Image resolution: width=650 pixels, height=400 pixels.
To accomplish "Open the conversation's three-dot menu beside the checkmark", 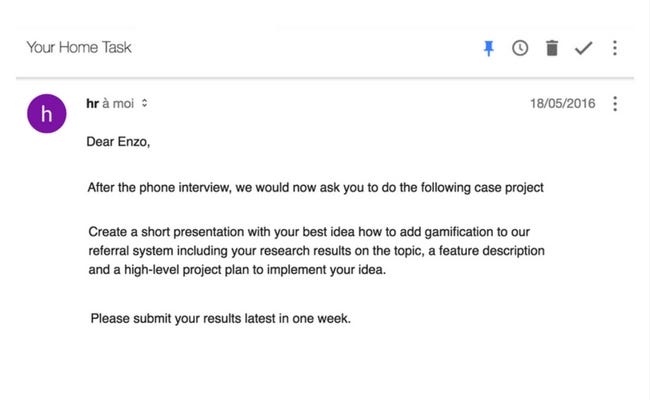I will (x=615, y=48).
